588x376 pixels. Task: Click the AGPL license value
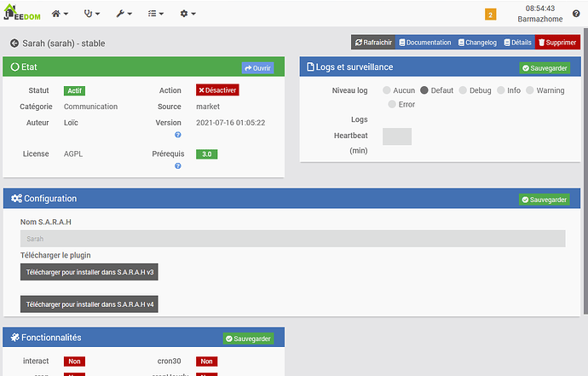[x=73, y=153]
